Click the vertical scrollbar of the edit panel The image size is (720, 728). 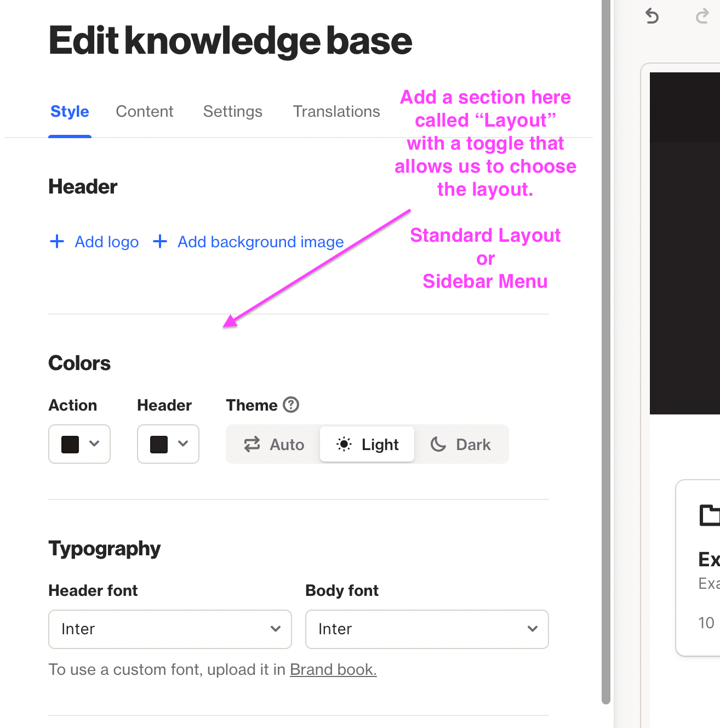click(x=605, y=351)
